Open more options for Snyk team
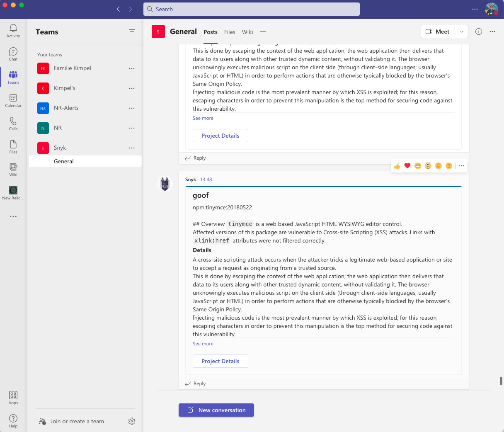504x432 pixels. pyautogui.click(x=132, y=148)
